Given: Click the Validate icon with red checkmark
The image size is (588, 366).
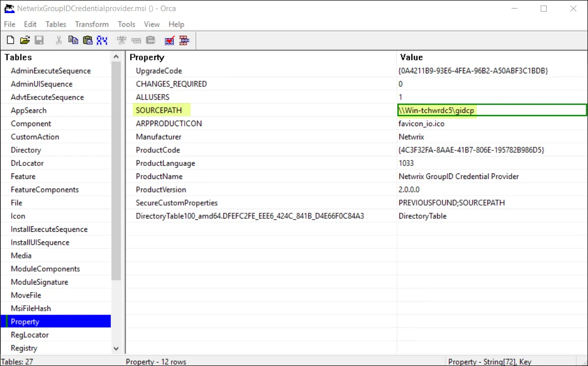Looking at the screenshot, I should pyautogui.click(x=170, y=40).
